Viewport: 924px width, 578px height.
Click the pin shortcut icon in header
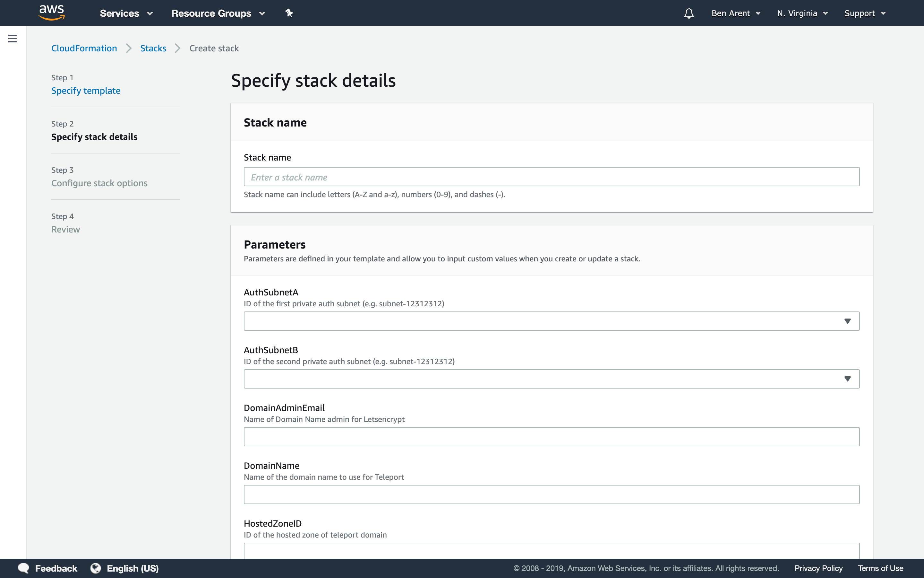point(289,13)
